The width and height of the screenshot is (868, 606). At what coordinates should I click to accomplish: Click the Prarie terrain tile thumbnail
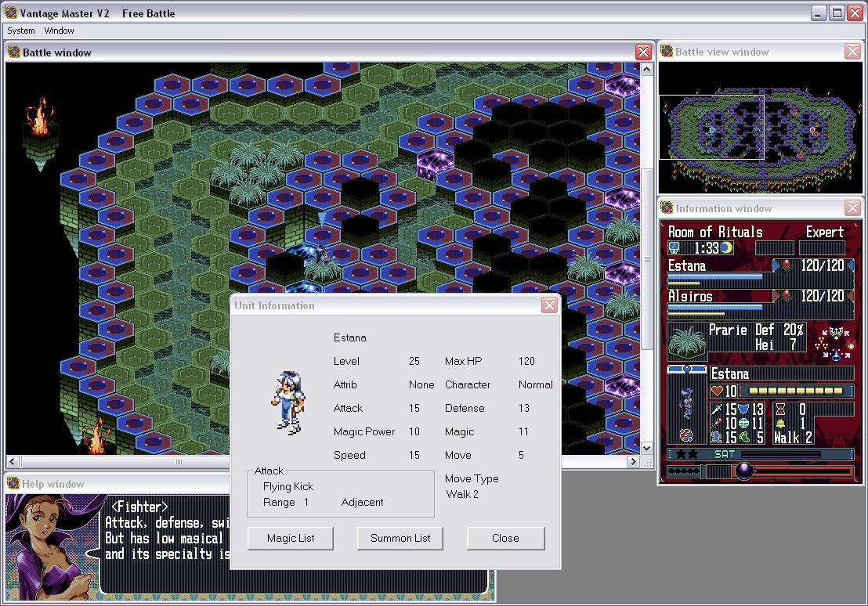pos(687,341)
